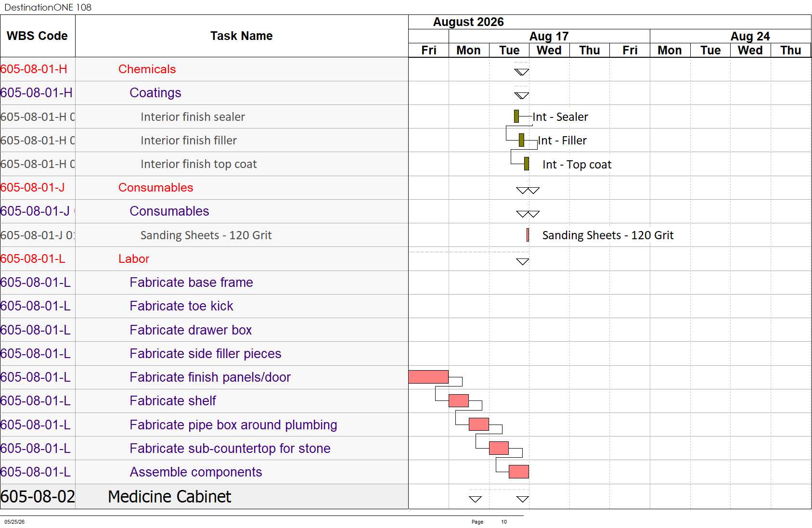Image resolution: width=812 pixels, height=528 pixels.
Task: Click Sanding Sheets - 120 Grit chart label
Action: [x=608, y=235]
